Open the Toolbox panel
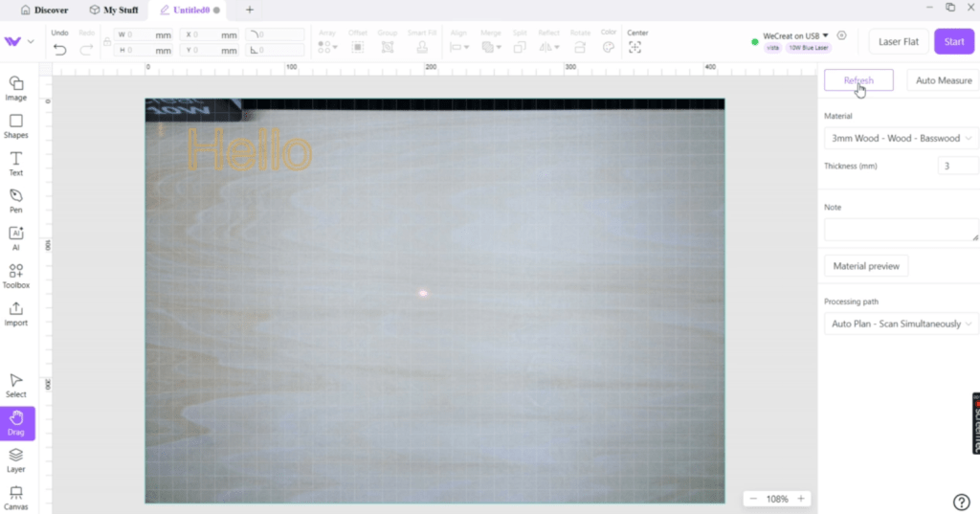This screenshot has height=514, width=980. 16,276
